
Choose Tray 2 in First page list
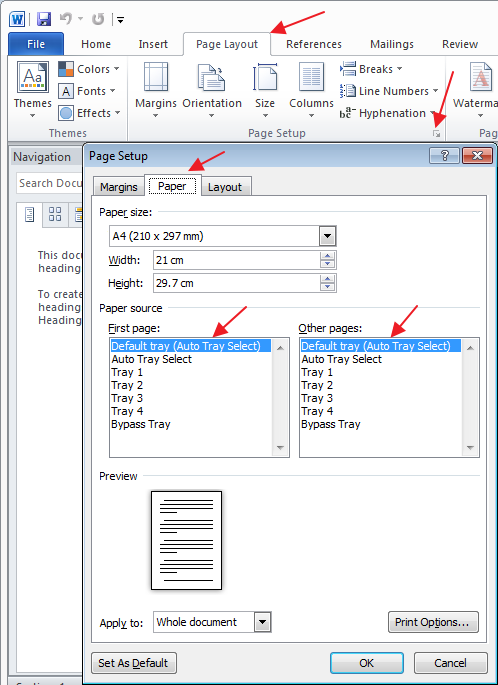(190, 385)
